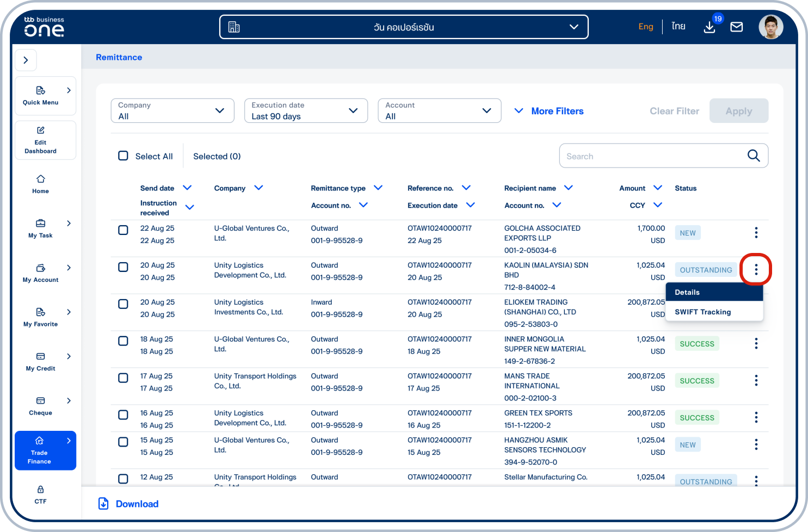Viewport: 808px width, 532px height.
Task: Switch language to ไทย
Action: coord(678,26)
